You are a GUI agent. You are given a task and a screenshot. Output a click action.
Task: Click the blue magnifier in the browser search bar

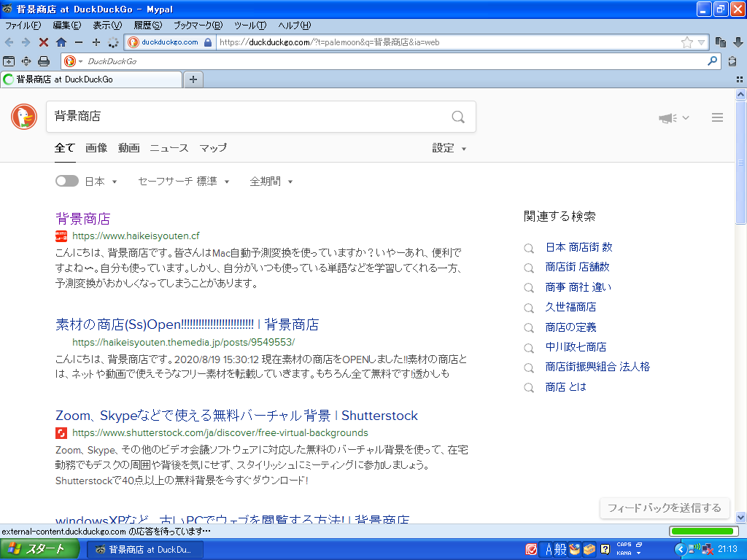[712, 61]
